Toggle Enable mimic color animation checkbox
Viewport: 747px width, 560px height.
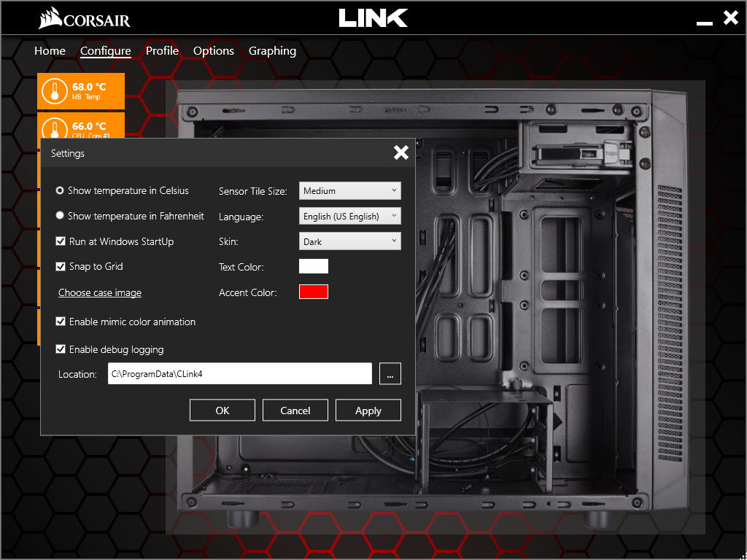tap(61, 322)
